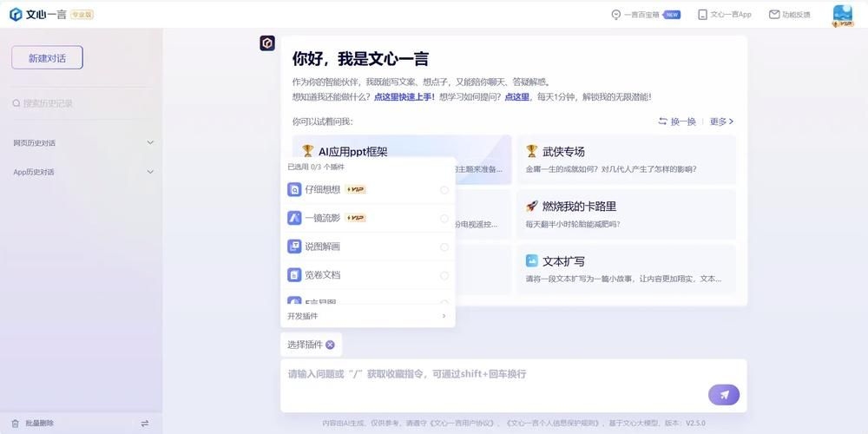Open 文心一言App download link
The image size is (868, 434).
click(x=725, y=15)
